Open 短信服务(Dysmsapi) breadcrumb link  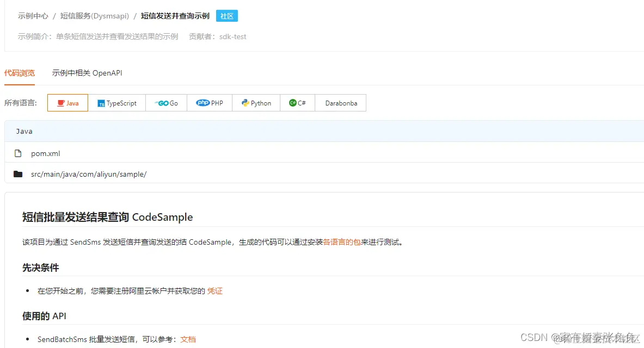point(95,16)
